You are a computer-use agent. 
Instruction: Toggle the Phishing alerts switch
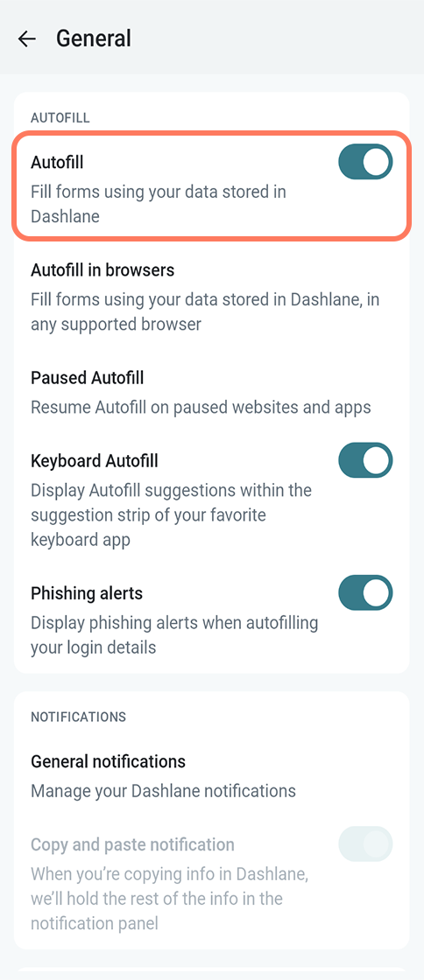click(365, 592)
